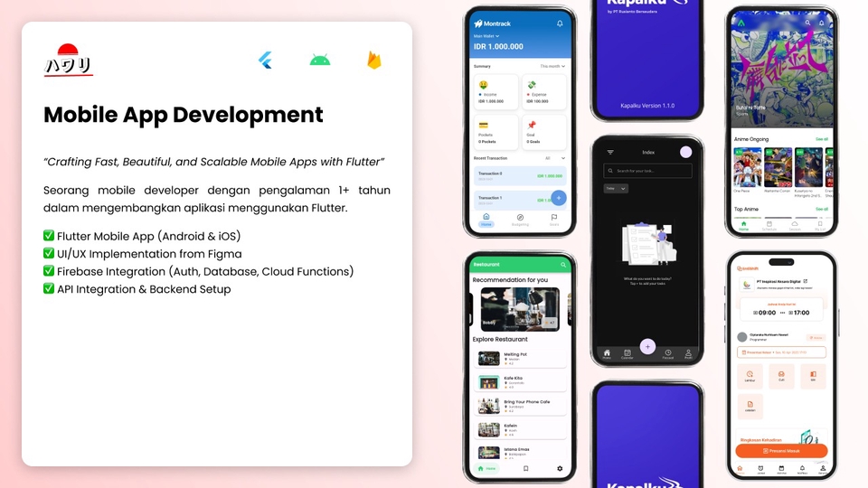Image resolution: width=868 pixels, height=488 pixels.
Task: Click See all beside Top Anime
Action: click(x=822, y=209)
